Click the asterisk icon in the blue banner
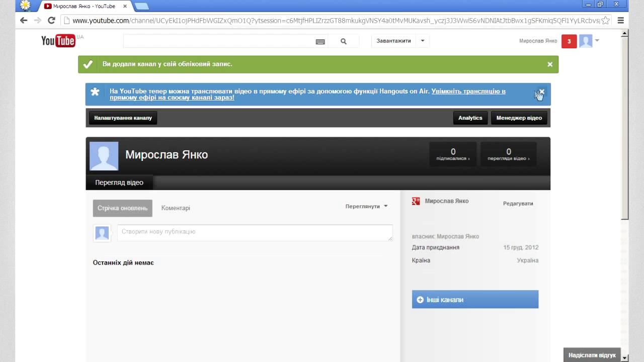Screen dimensions: 644x362 [95, 92]
